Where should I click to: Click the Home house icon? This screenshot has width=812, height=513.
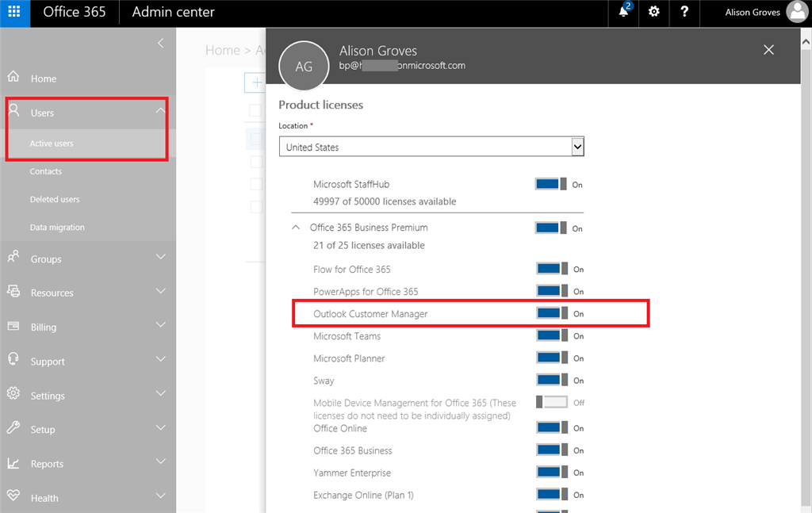tap(13, 77)
